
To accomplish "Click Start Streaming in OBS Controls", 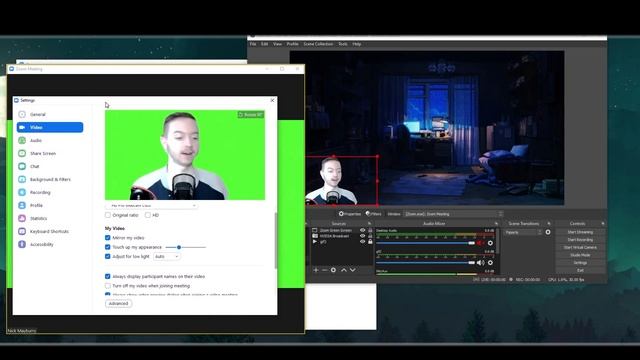I will (x=580, y=232).
